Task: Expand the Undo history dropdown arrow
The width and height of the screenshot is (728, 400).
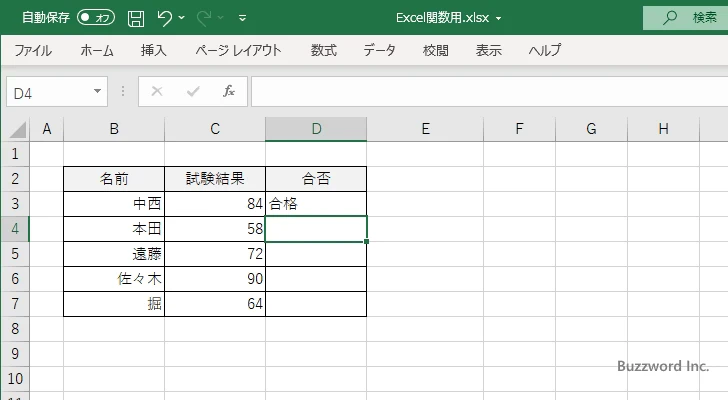Action: click(182, 18)
